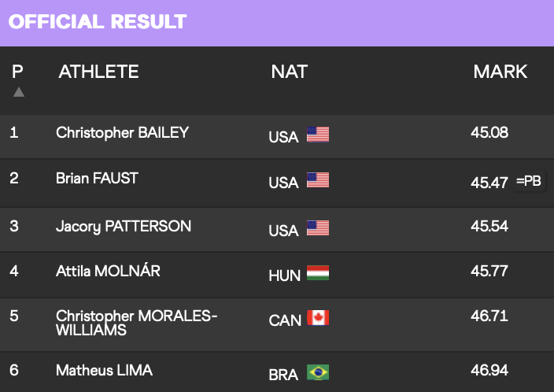Click the sort arrow under P column

(x=19, y=92)
